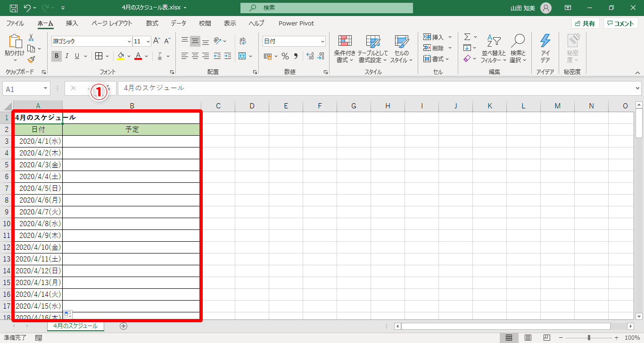Add a new sheet with plus button
The height and width of the screenshot is (343, 644).
(x=124, y=326)
